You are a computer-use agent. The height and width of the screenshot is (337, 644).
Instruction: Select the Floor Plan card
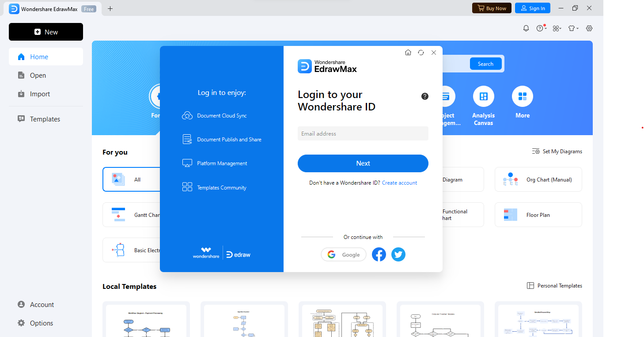pyautogui.click(x=538, y=215)
